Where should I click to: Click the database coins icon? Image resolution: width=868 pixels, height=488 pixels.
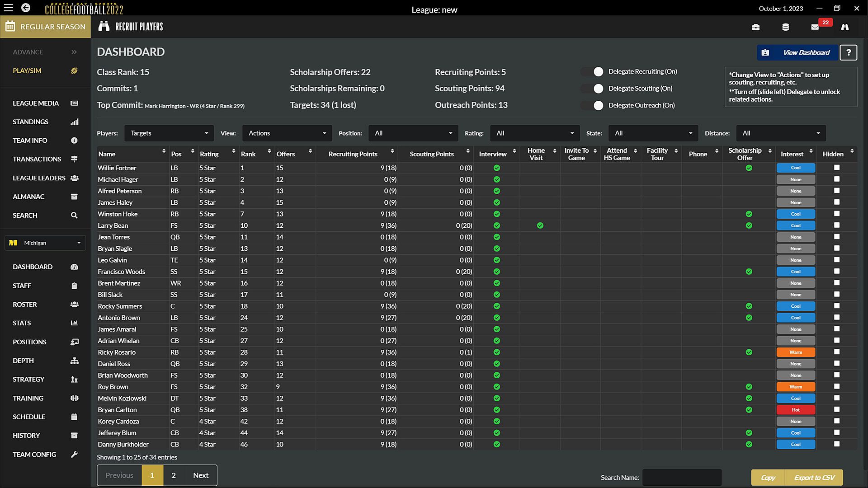(785, 27)
